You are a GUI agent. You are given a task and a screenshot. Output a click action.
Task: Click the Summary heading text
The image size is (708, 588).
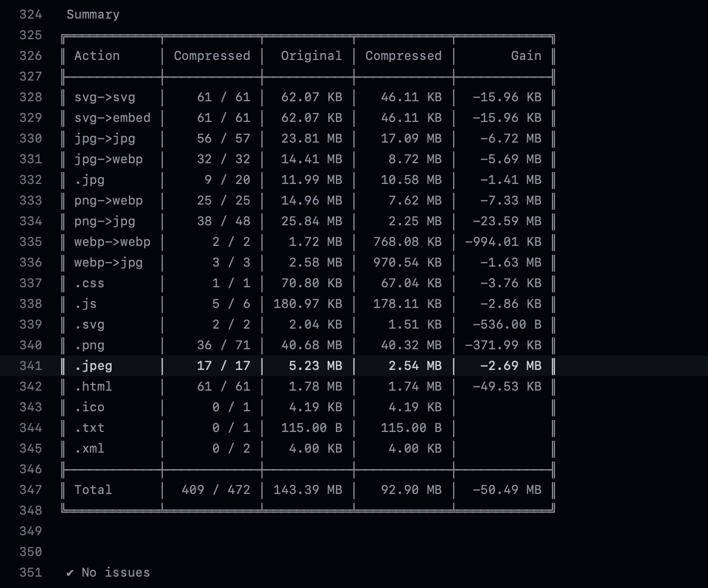tap(93, 14)
